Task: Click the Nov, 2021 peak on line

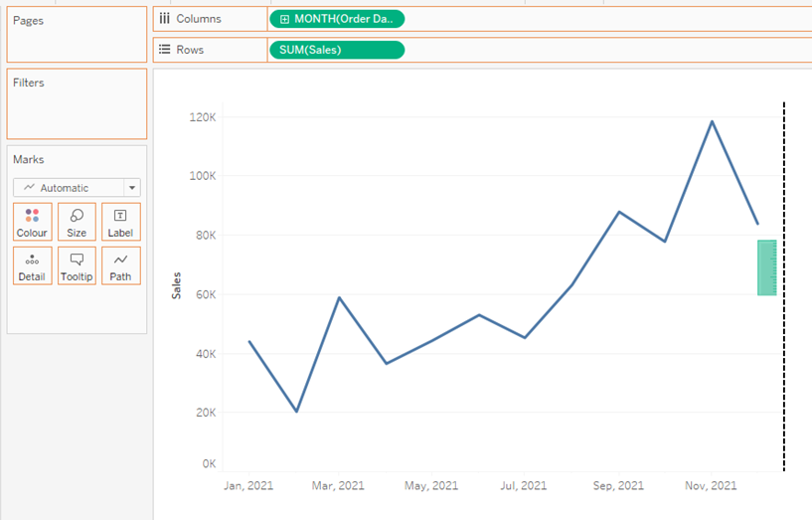Action: click(x=712, y=121)
